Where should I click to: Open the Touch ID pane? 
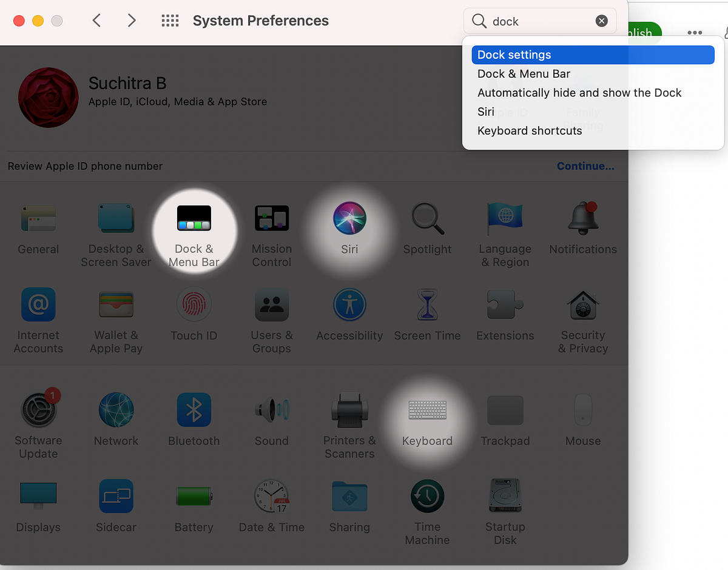(194, 315)
